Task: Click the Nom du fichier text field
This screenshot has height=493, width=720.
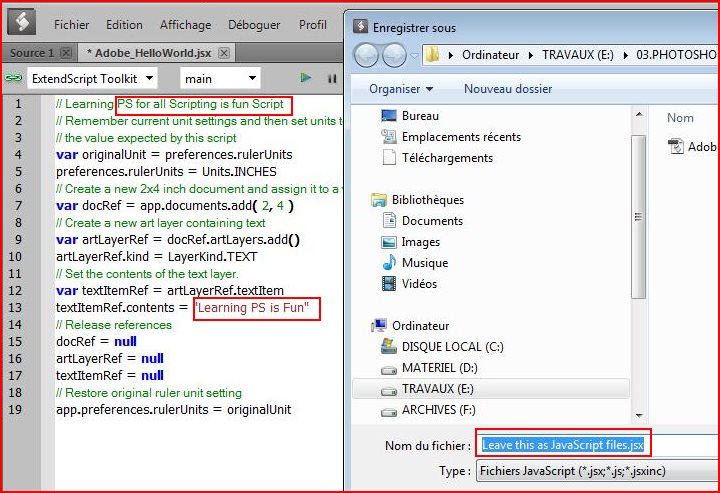Action: (565, 446)
